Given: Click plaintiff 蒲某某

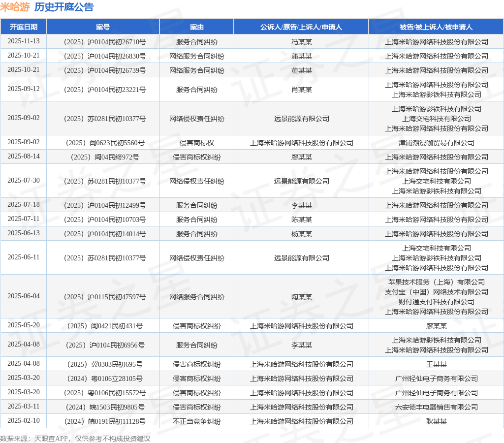Looking at the screenshot, I should (x=302, y=56).
